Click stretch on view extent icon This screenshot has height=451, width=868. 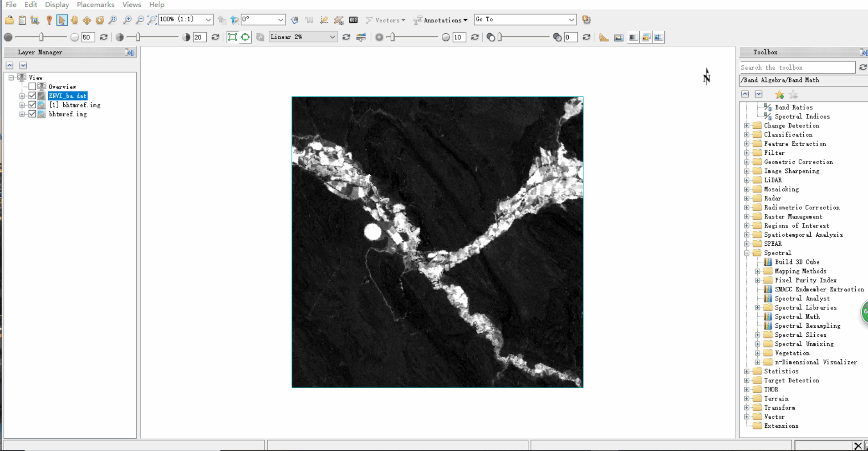(245, 37)
